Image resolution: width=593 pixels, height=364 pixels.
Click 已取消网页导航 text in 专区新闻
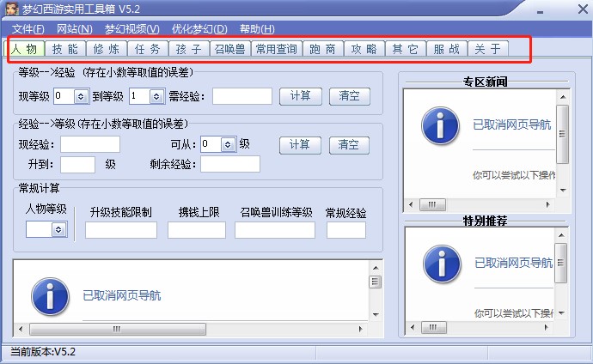[512, 124]
